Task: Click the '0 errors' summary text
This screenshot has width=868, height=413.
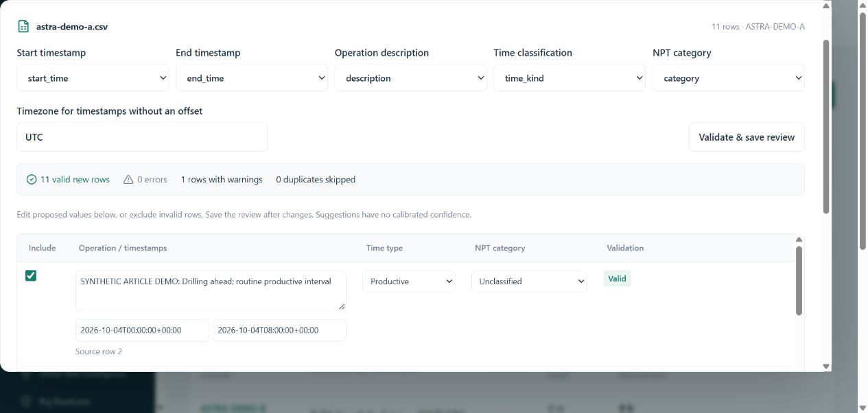Action: pyautogui.click(x=152, y=180)
